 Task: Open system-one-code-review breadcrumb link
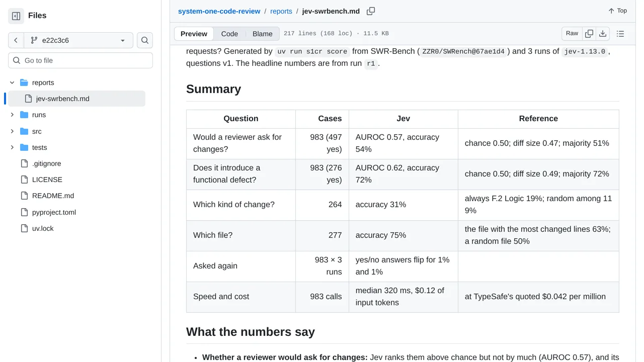219,11
